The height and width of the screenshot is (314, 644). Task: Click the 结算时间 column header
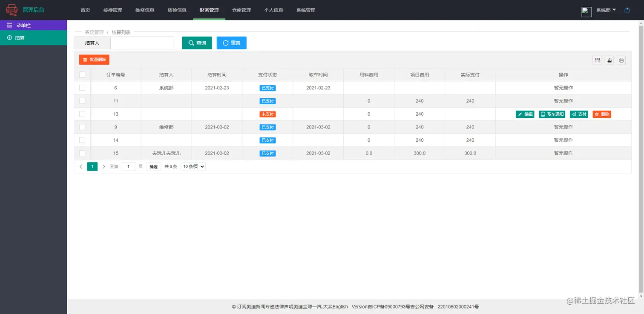pos(217,75)
